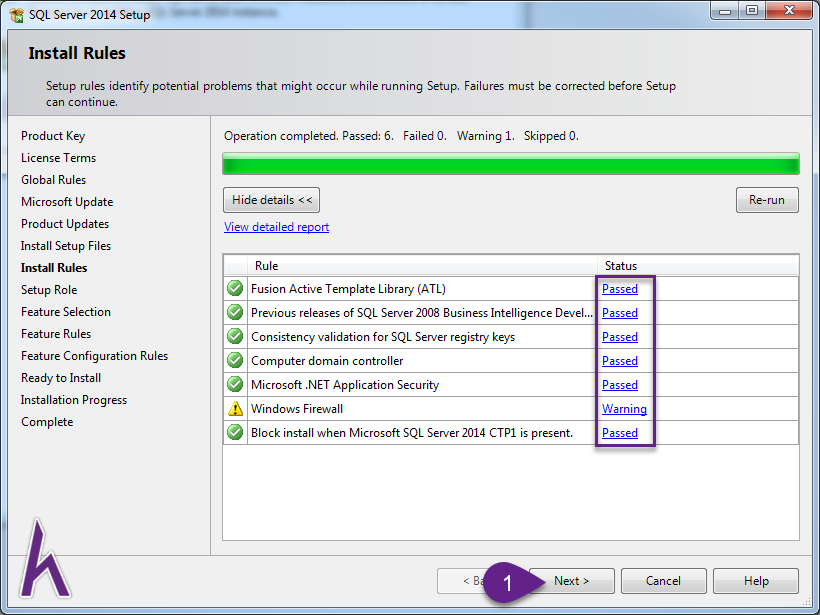Sort by the Status column header
This screenshot has width=820, height=615.
point(698,266)
